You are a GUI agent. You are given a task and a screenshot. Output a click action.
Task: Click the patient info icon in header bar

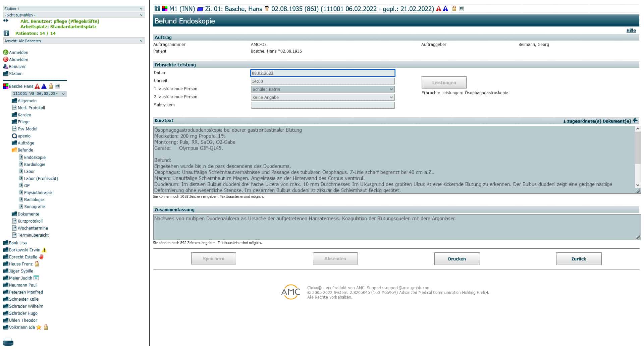[x=157, y=9]
